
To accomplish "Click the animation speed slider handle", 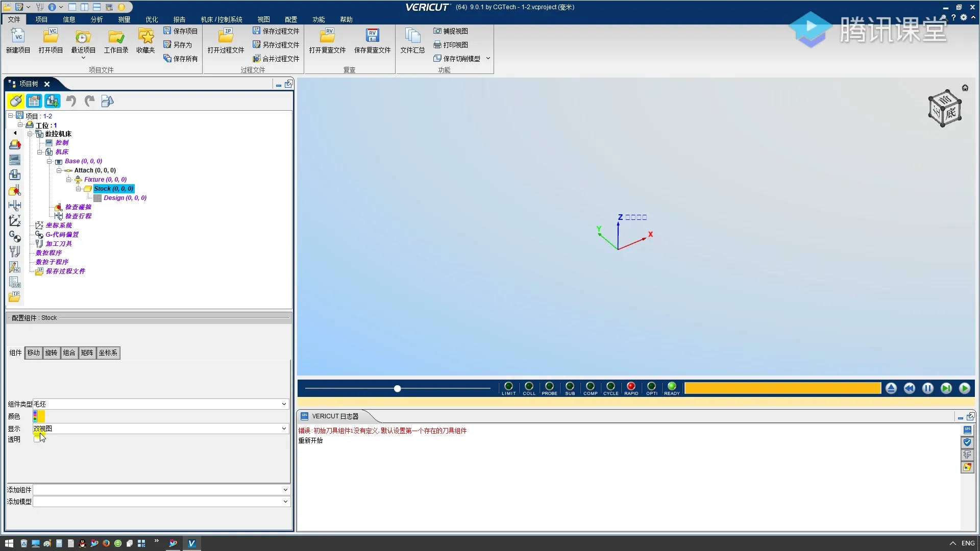I will click(x=397, y=389).
